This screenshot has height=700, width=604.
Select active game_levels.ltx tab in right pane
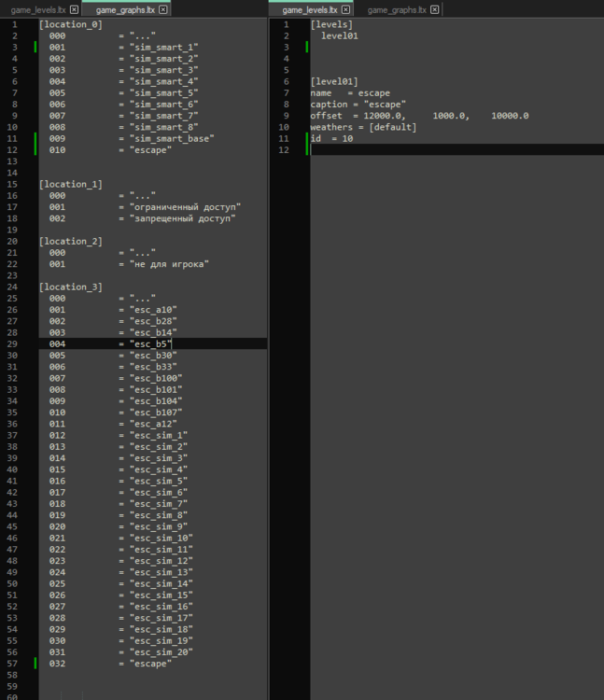(308, 9)
